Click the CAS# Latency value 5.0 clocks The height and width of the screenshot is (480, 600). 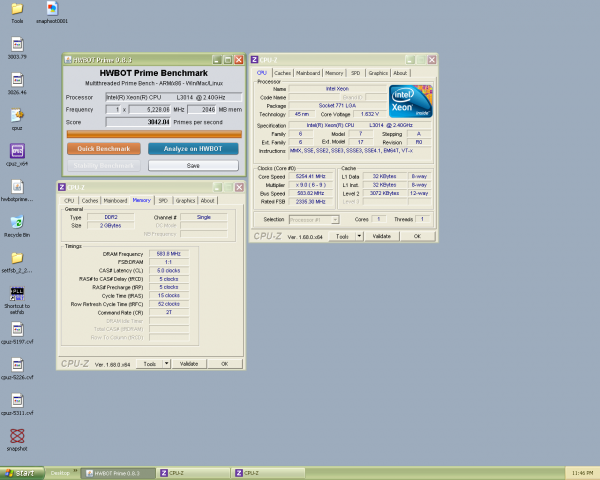(x=169, y=271)
